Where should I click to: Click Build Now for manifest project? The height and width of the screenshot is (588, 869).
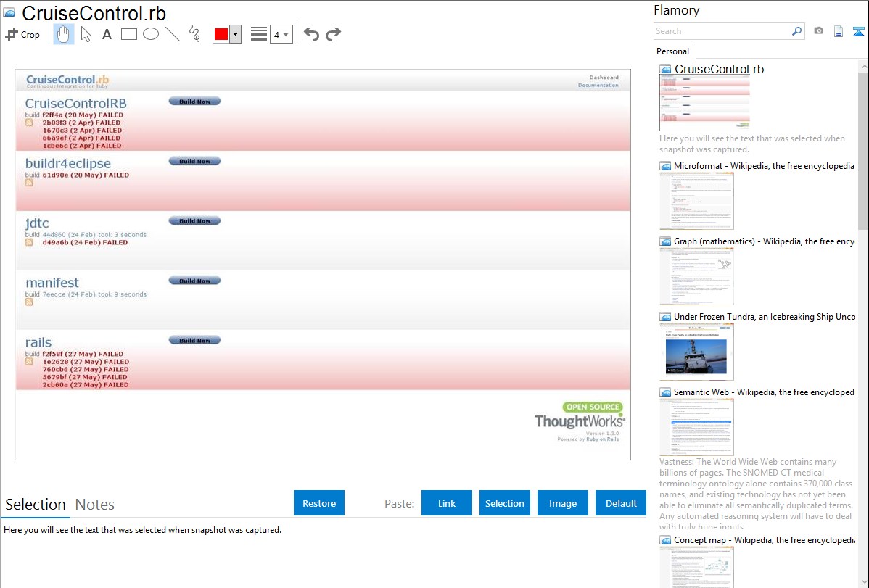194,281
